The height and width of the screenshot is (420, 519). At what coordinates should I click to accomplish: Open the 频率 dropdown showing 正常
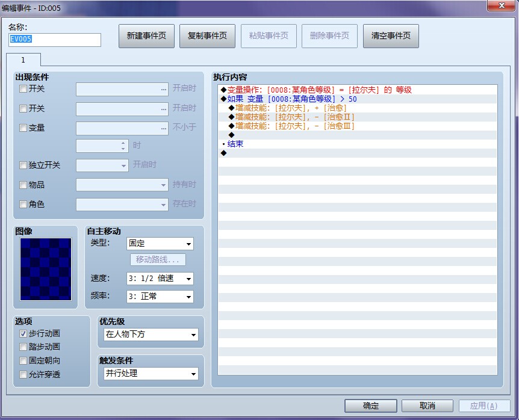(160, 297)
